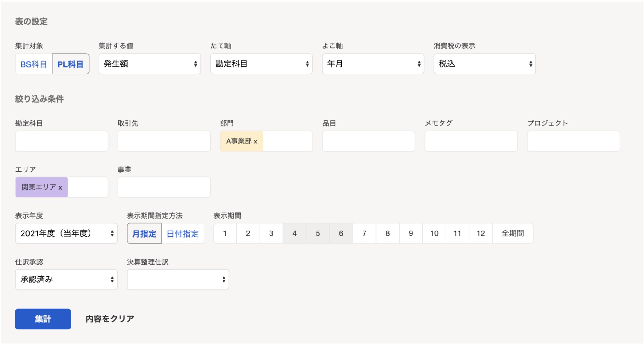Screen dimensions: 644x344
Task: Select PL科目 as aggregation target
Action: 71,64
